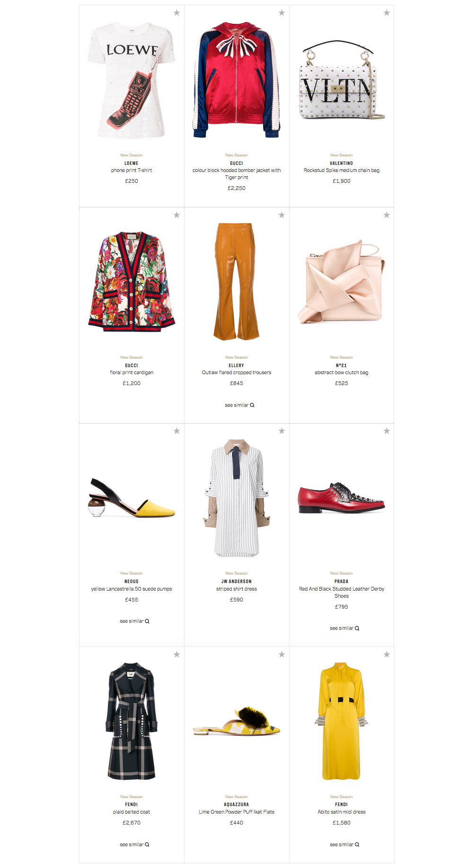Screen dimensions: 473x868
Task: Star the Fendi Abito satin midi dress
Action: [386, 654]
